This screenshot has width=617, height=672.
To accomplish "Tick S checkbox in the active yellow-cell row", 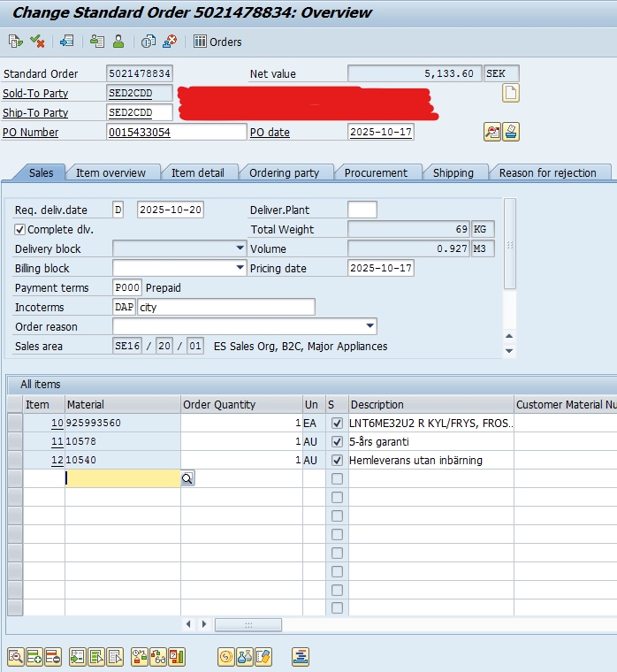I will coord(337,478).
